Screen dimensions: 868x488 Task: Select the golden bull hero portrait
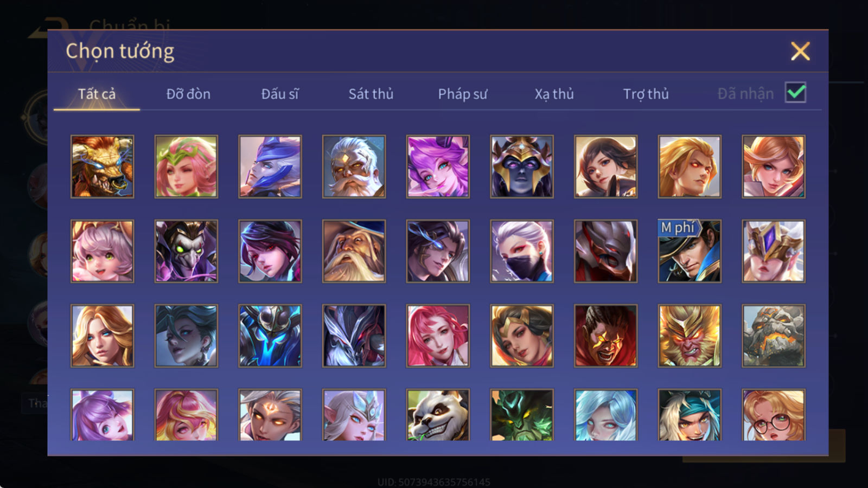tap(102, 166)
